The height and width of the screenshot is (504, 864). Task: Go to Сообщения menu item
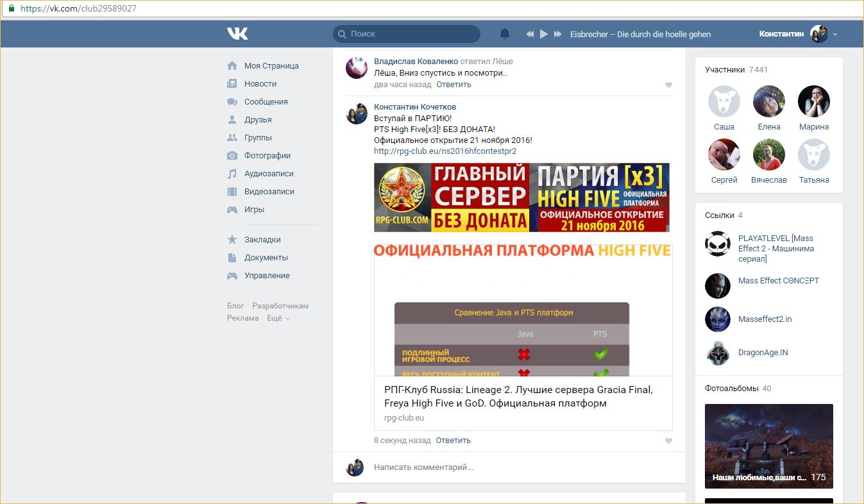point(266,101)
